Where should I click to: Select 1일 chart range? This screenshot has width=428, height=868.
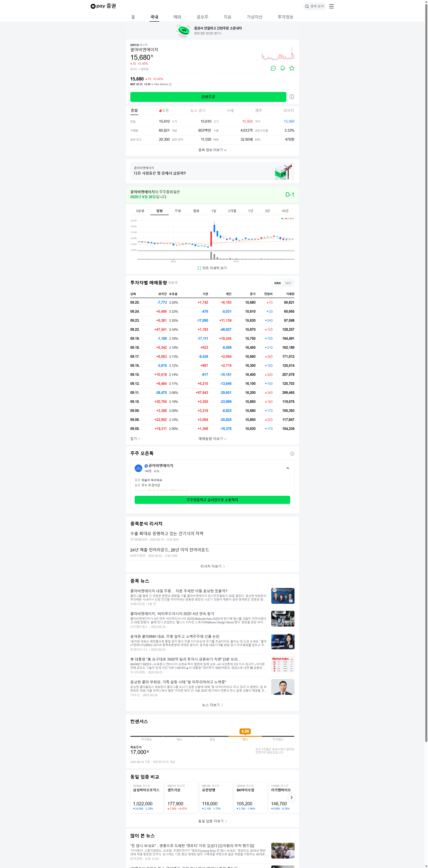[x=214, y=211]
